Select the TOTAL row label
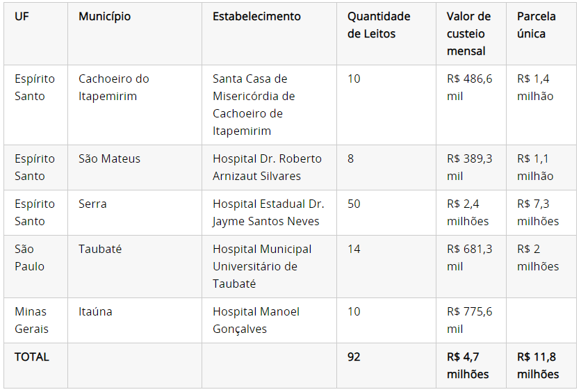 coord(32,357)
